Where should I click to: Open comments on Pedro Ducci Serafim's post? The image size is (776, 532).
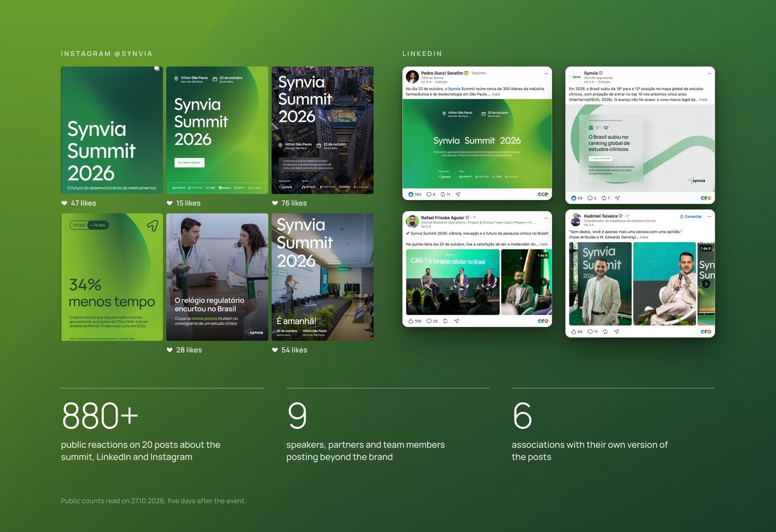428,195
